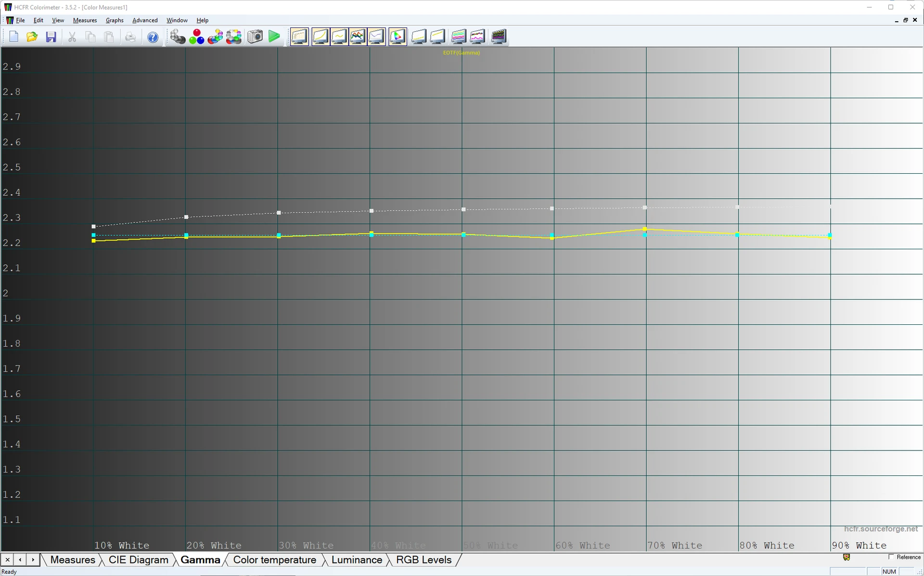Screen dimensions: 924x576
Task: Click the 10% White axis label
Action: pos(122,546)
